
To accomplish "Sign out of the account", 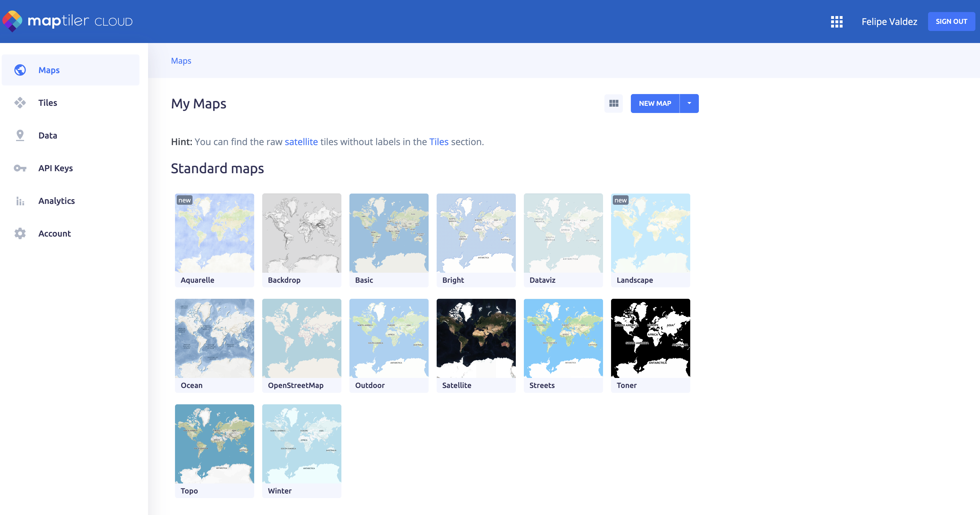I will [x=951, y=22].
